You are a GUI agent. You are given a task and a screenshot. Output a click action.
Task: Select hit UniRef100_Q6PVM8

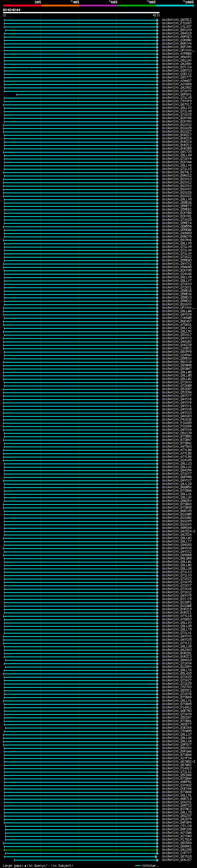pos(177,477)
